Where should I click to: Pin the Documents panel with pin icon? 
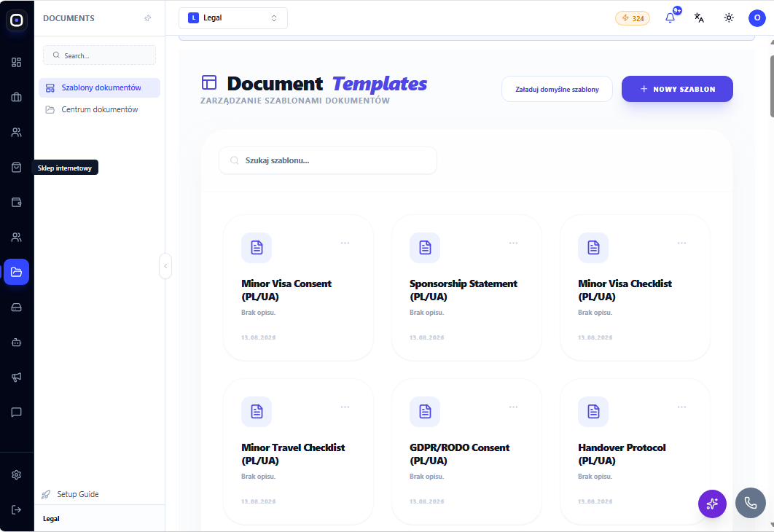(x=148, y=18)
